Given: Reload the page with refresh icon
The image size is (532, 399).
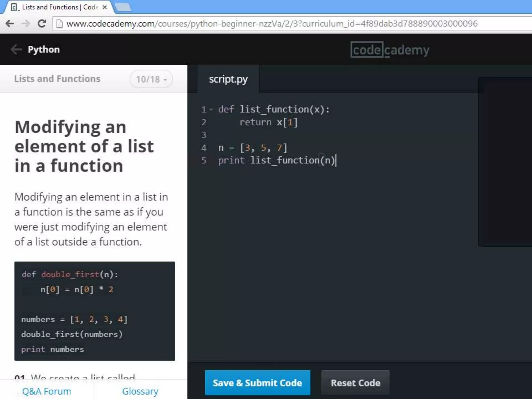Looking at the screenshot, I should click(x=42, y=24).
